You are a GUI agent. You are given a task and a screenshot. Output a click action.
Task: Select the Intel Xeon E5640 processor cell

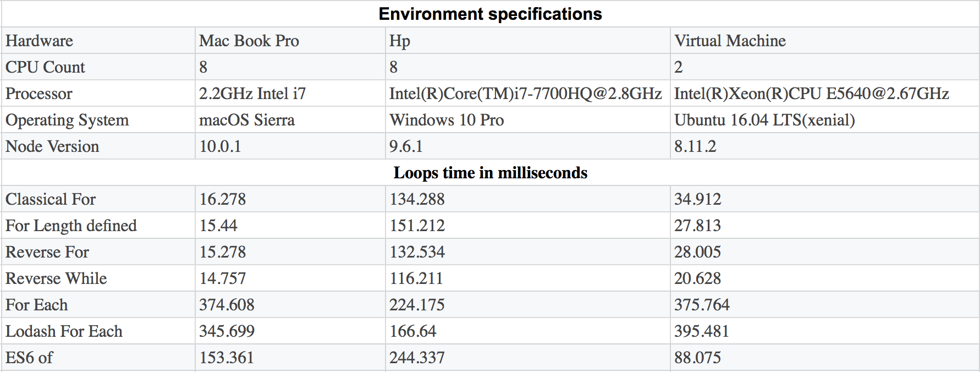(824, 93)
